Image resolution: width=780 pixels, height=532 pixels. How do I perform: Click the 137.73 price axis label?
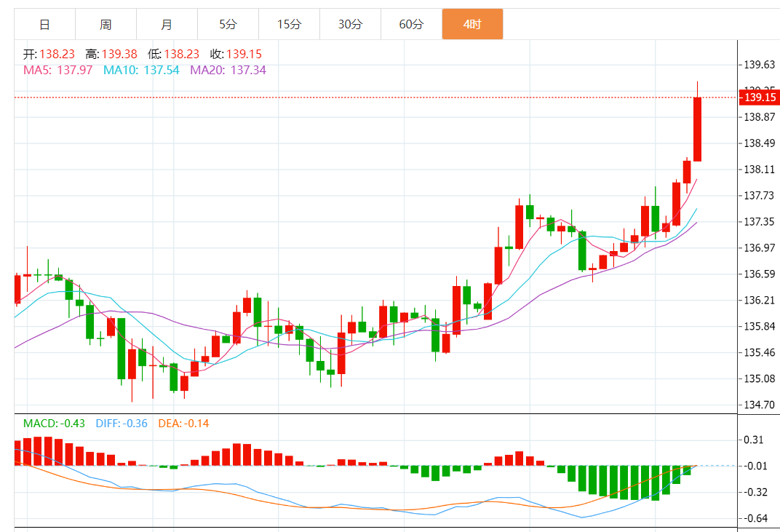(x=759, y=196)
